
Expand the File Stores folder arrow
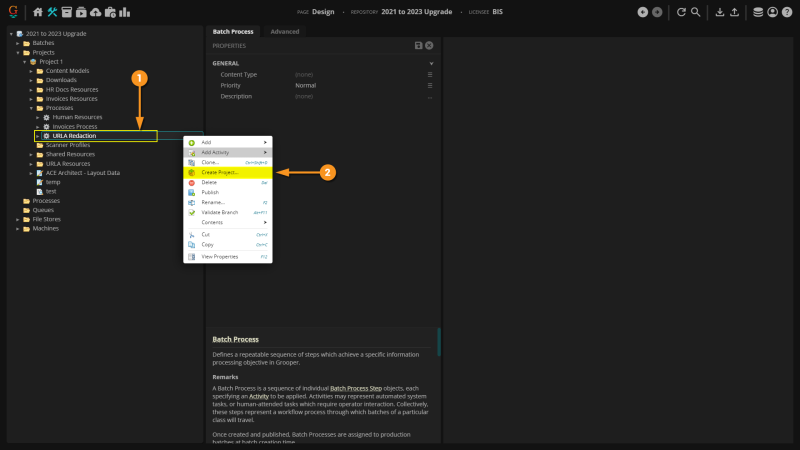[x=18, y=219]
